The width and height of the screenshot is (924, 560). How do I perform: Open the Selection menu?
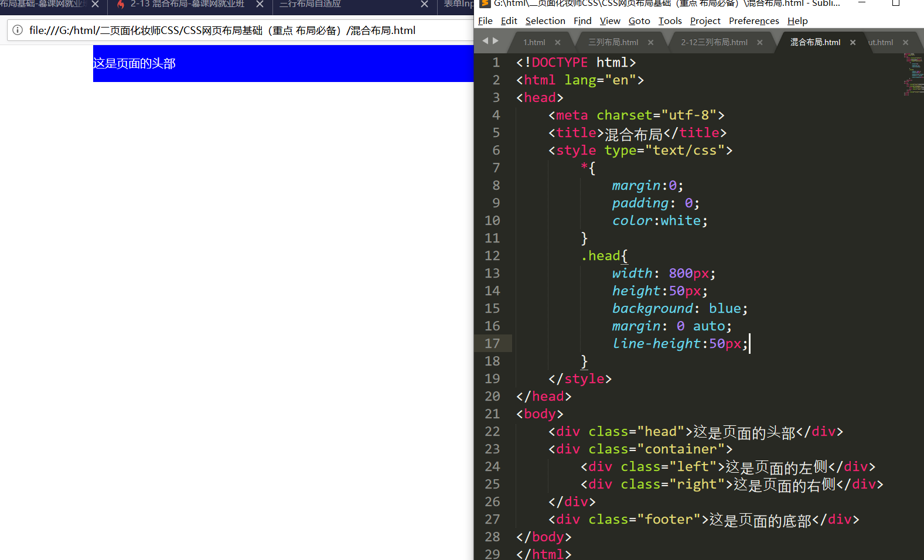[x=545, y=21]
